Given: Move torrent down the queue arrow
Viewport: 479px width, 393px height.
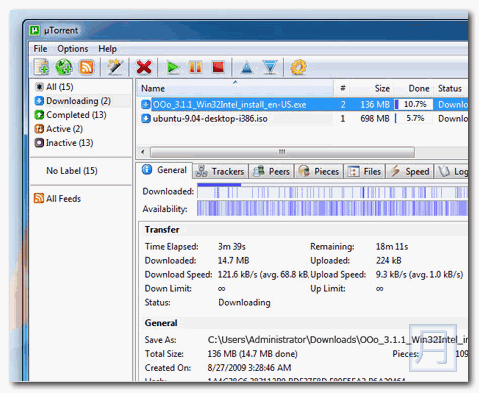Looking at the screenshot, I should (270, 68).
